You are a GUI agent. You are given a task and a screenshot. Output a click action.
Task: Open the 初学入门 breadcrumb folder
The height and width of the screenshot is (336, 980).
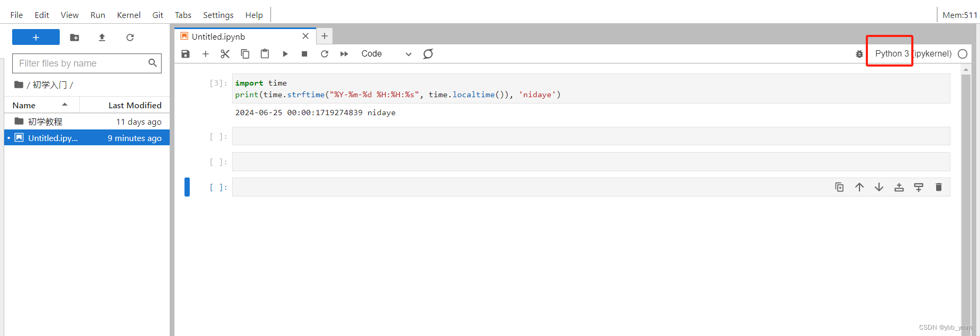pos(50,85)
